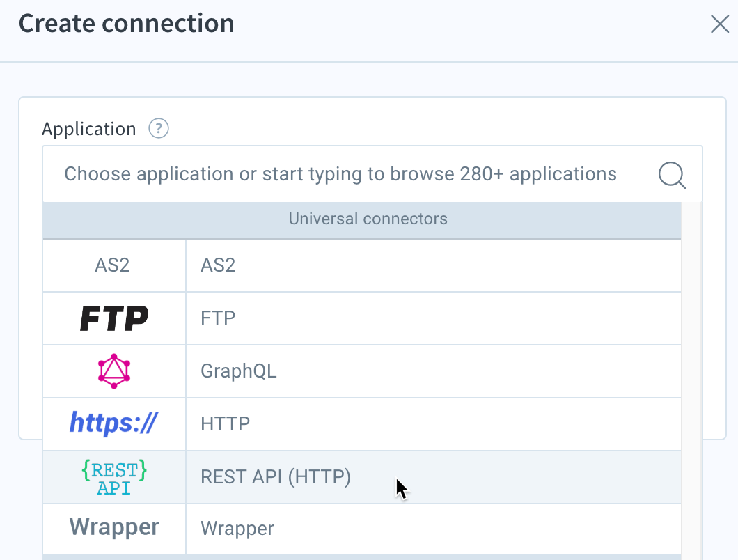Click the magnifying glass search icon
Image resolution: width=738 pixels, height=560 pixels.
pyautogui.click(x=671, y=176)
